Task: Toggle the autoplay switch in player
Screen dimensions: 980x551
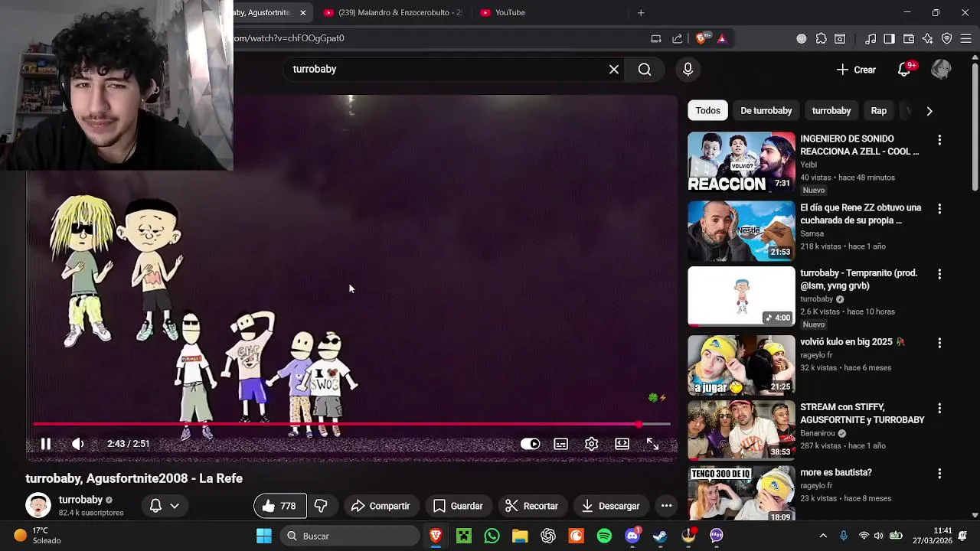Action: pyautogui.click(x=530, y=444)
